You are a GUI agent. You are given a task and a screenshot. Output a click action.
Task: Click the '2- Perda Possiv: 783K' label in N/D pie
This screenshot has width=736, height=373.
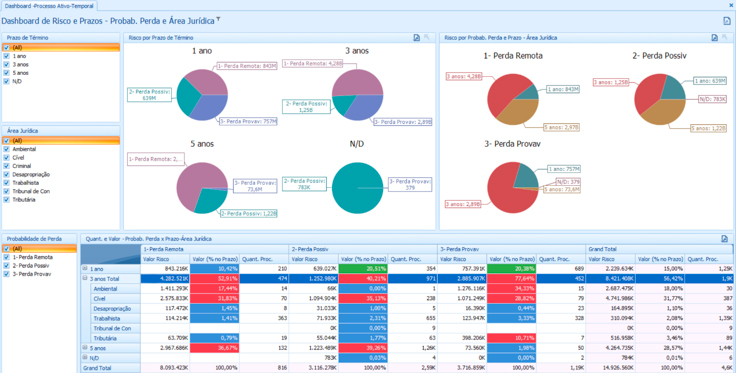click(304, 184)
